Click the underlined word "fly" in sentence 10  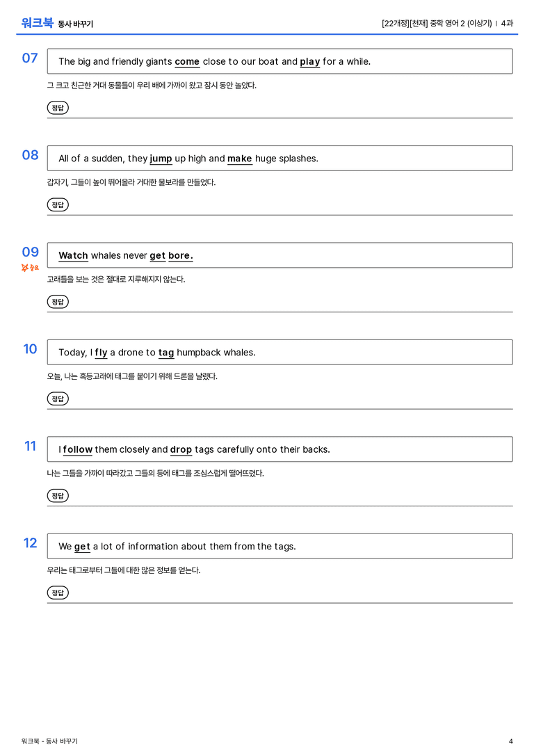[102, 353]
